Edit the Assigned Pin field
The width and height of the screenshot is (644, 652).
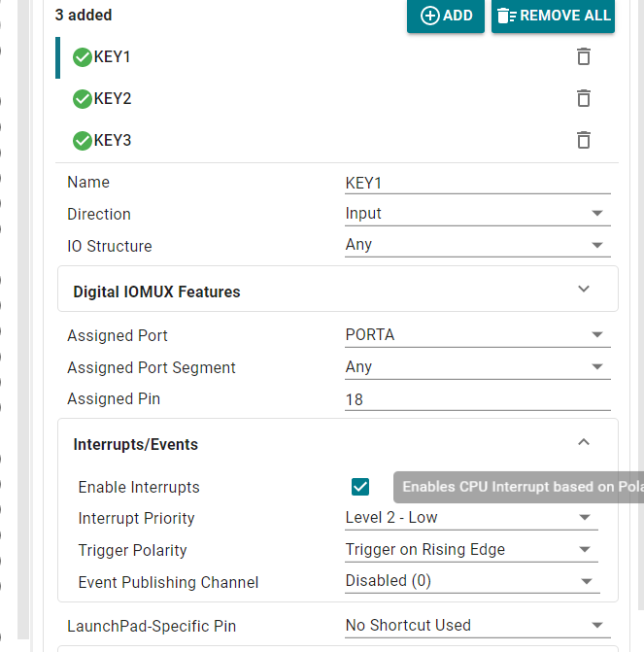click(x=478, y=399)
